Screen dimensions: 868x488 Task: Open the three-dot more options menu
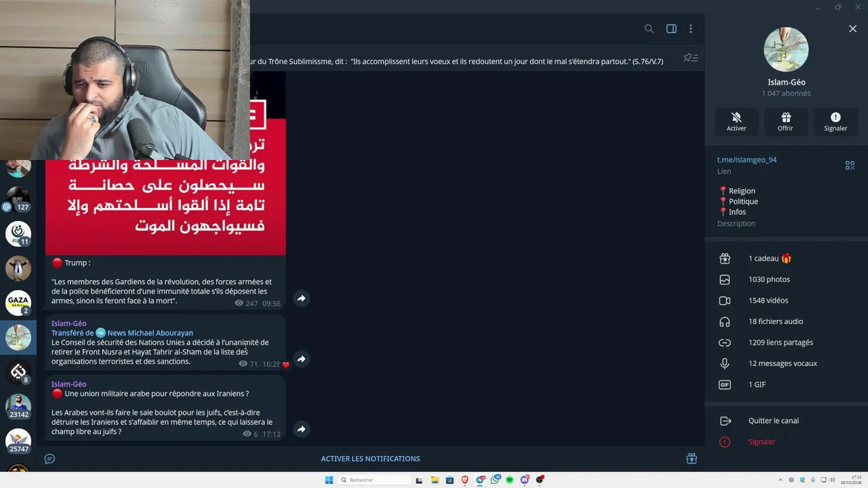click(690, 28)
